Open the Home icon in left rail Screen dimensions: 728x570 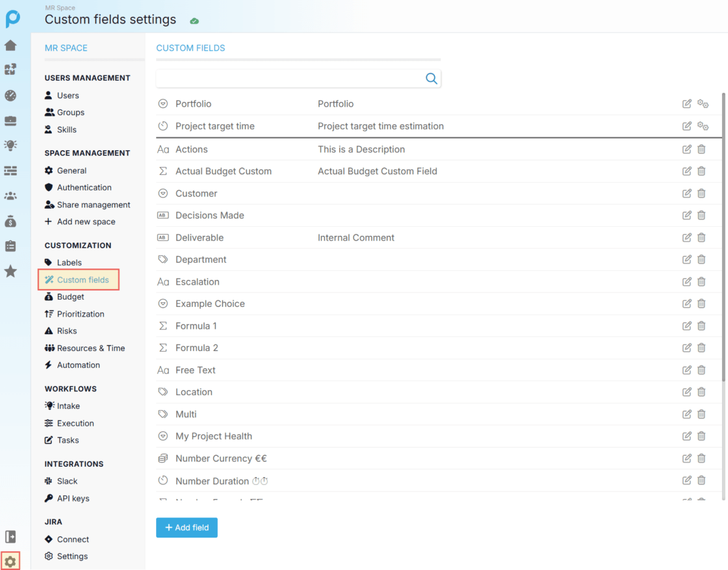(x=10, y=45)
